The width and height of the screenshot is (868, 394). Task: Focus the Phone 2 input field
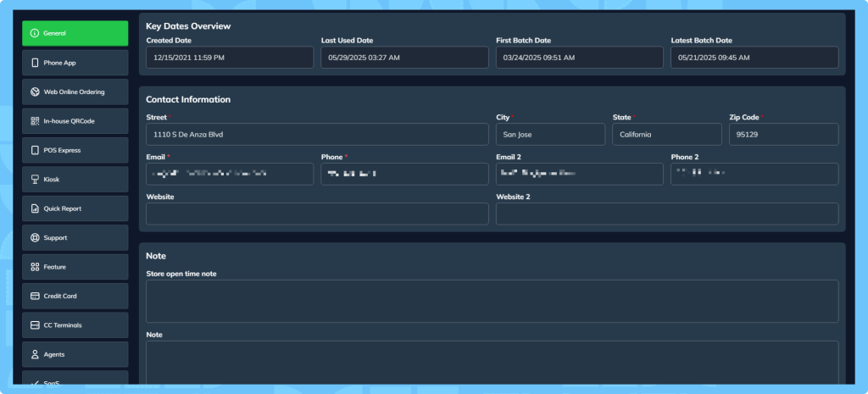754,174
